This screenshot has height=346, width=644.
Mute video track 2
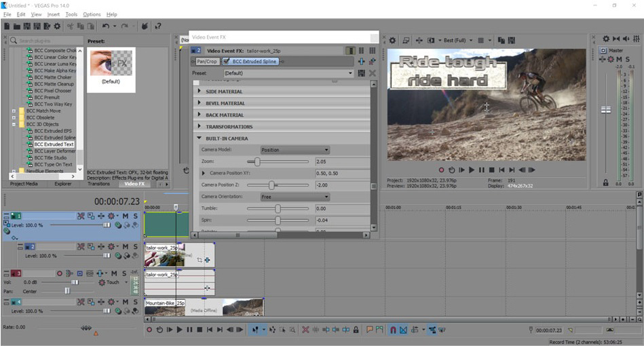[x=126, y=247]
